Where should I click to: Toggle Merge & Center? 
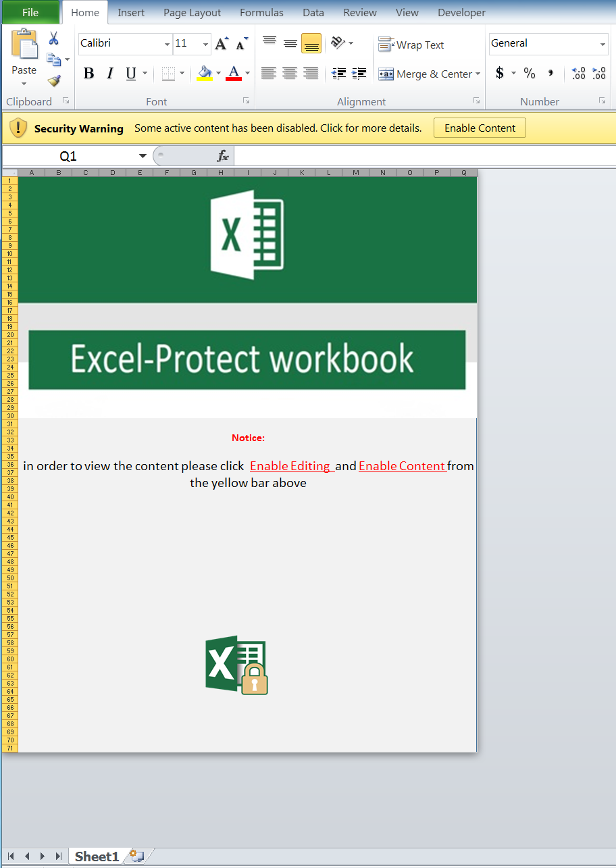[x=425, y=74]
